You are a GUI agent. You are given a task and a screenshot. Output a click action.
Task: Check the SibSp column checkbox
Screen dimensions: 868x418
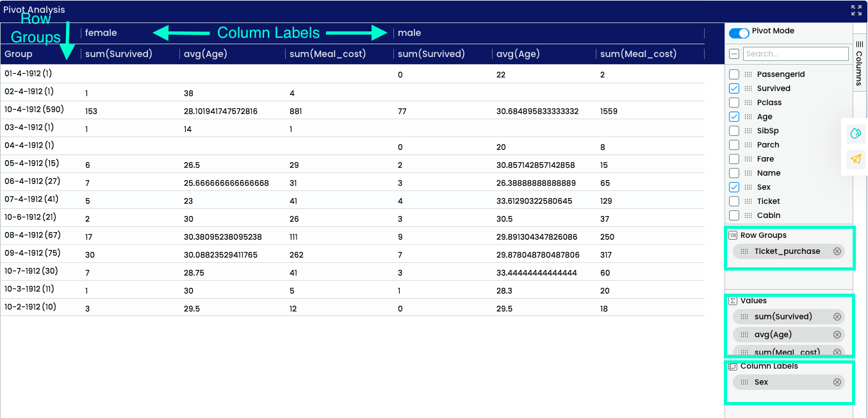point(734,131)
